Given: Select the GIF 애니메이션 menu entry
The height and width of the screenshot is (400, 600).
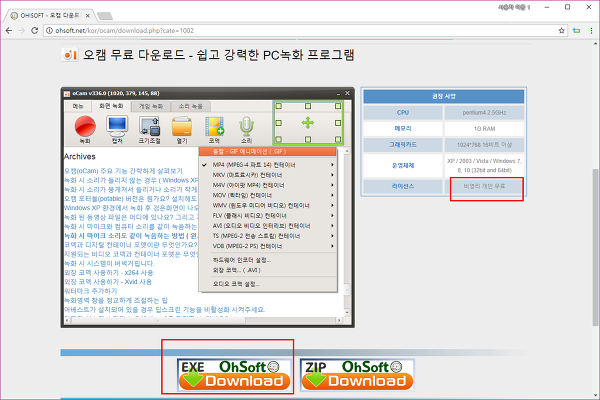Looking at the screenshot, I should click(x=268, y=152).
